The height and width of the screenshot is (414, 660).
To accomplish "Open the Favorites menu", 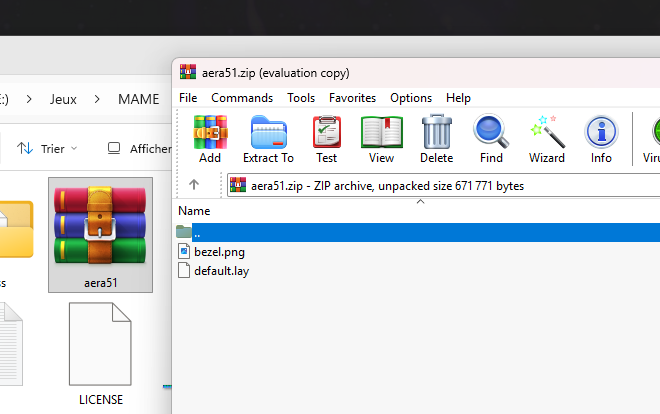I will coord(352,98).
